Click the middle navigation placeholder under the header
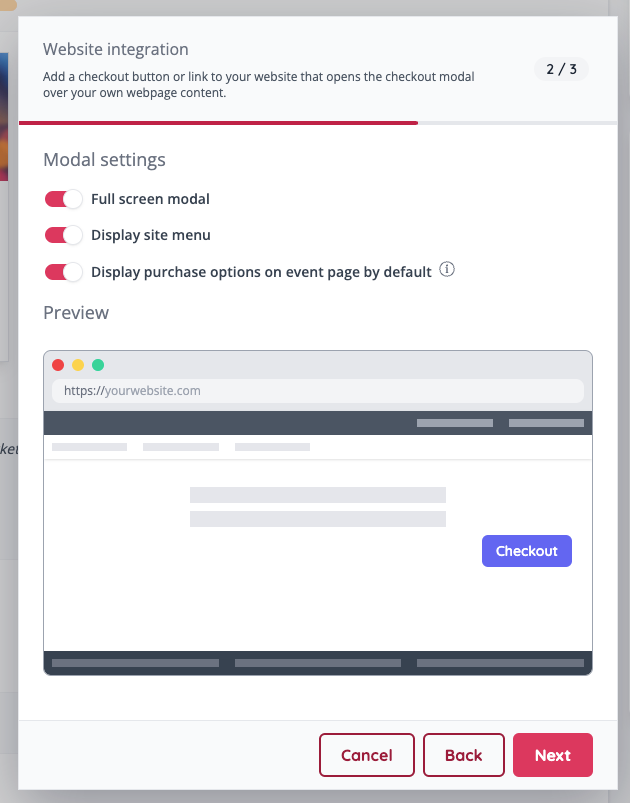 click(x=180, y=446)
